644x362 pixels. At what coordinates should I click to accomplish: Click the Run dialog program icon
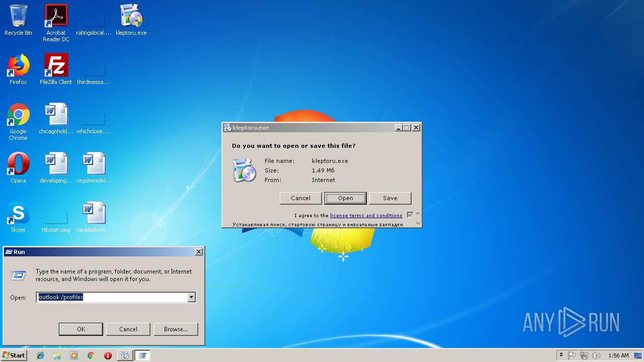click(x=18, y=275)
